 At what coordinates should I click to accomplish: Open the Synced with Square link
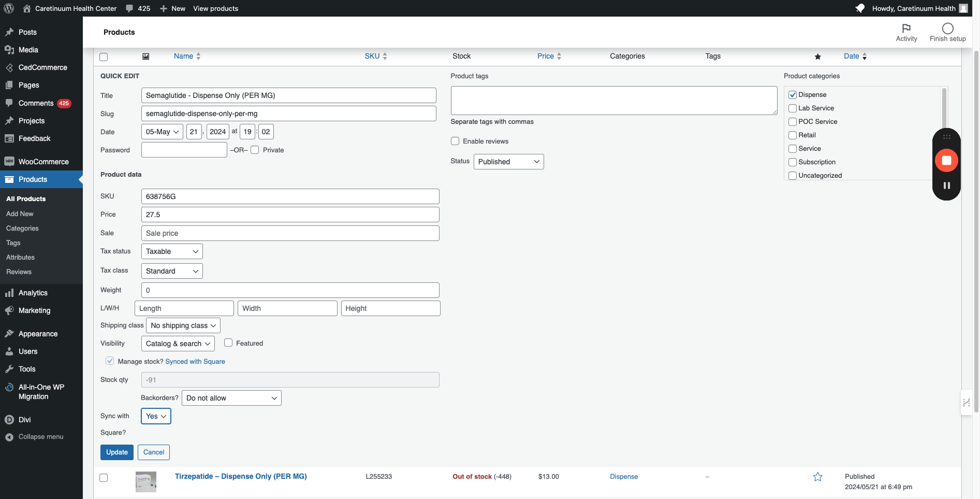click(x=195, y=362)
